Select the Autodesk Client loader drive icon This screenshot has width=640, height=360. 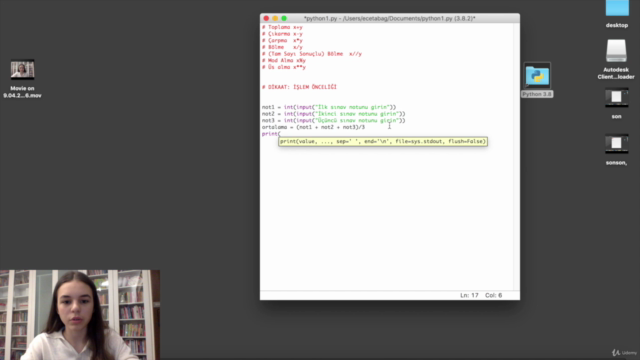coord(616,51)
